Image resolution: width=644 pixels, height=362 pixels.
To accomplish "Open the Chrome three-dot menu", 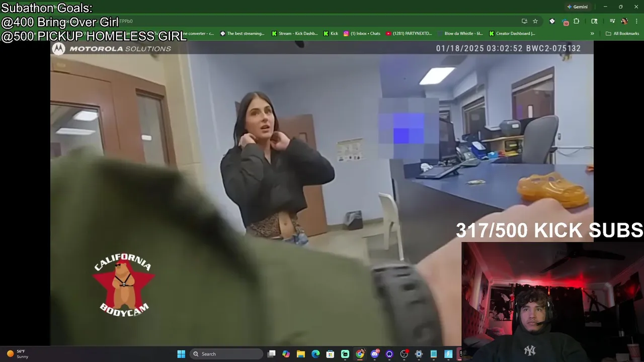I will [x=637, y=21].
